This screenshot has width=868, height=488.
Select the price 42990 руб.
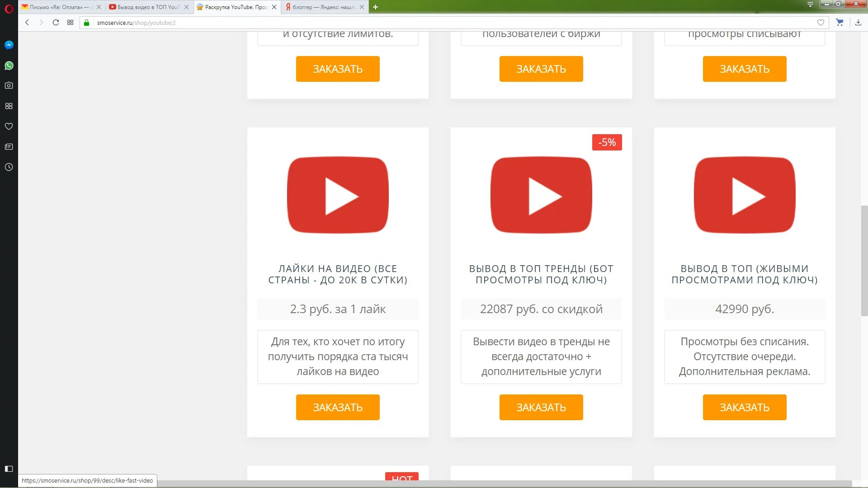[x=745, y=309]
